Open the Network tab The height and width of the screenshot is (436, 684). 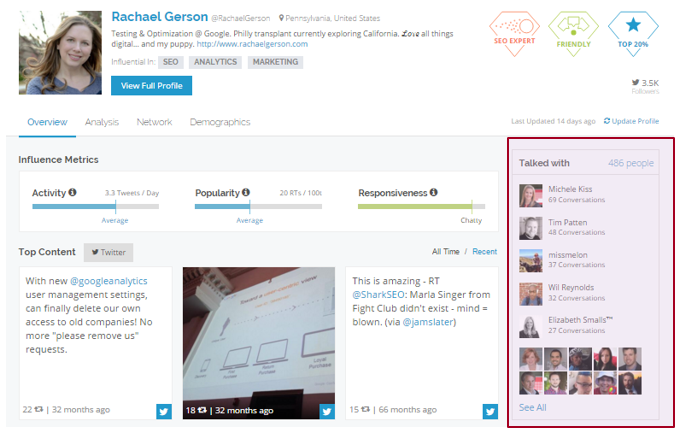(154, 122)
